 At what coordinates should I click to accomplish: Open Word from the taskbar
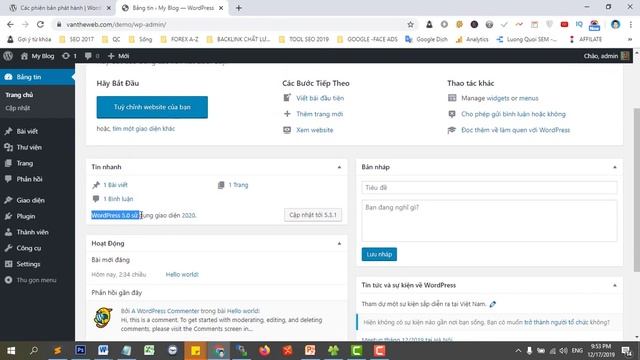[103, 351]
